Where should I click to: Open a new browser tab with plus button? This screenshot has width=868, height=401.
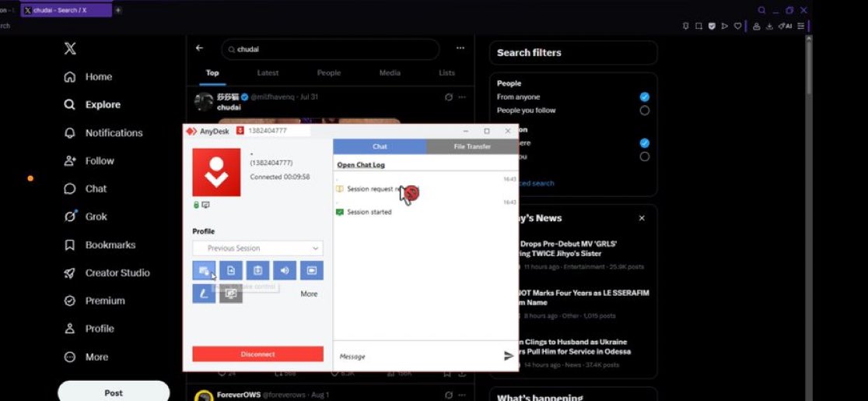coord(118,10)
